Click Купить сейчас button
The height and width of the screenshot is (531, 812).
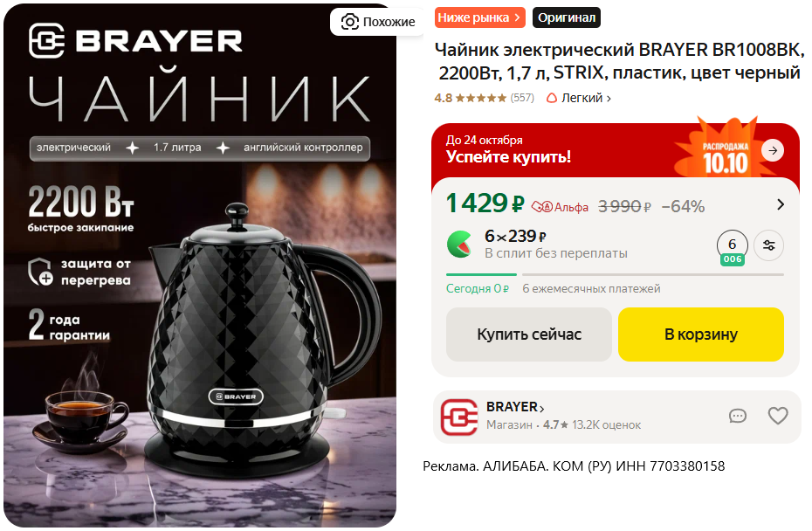(x=529, y=334)
